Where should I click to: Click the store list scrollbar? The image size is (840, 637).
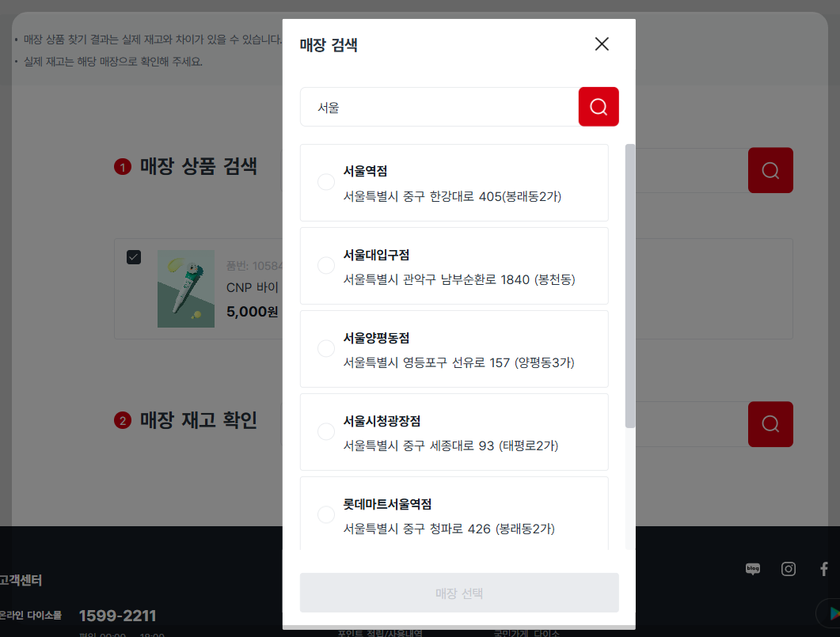point(630,286)
